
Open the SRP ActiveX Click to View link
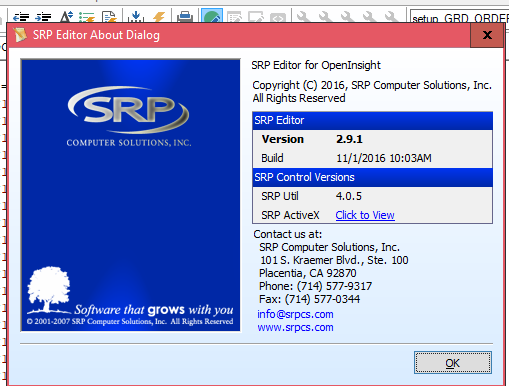pyautogui.click(x=365, y=215)
